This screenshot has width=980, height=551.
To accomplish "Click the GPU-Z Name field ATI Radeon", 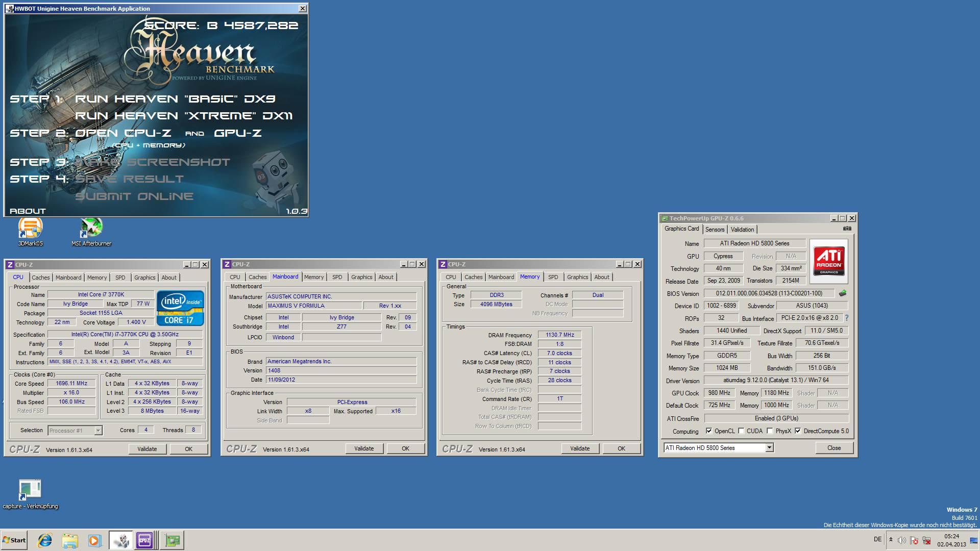I will pos(754,243).
